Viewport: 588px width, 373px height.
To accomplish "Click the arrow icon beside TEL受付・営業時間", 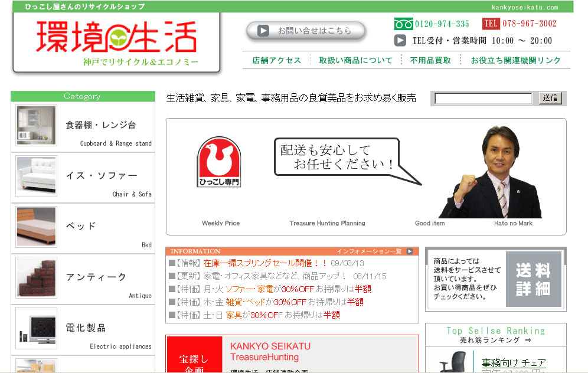I will click(x=400, y=41).
